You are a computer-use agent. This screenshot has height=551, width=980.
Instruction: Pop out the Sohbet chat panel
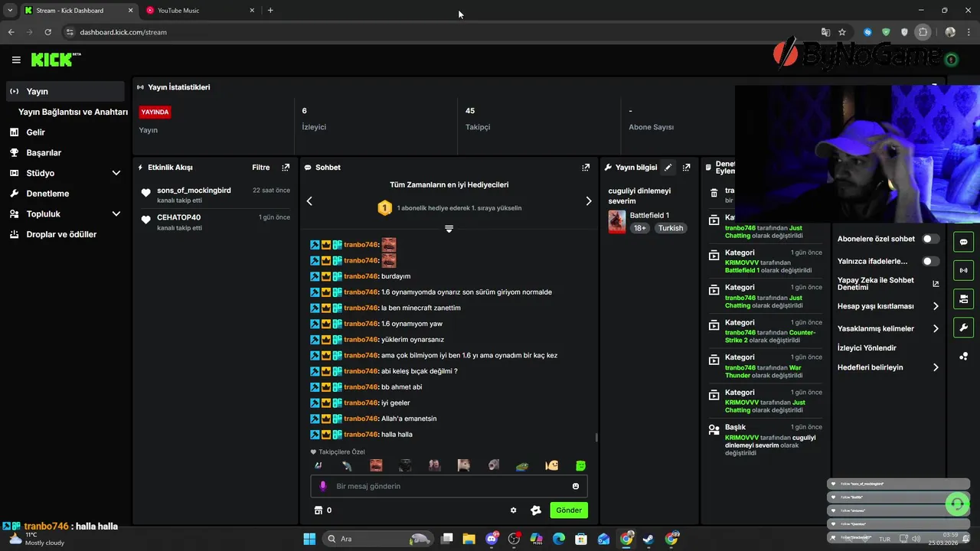pos(586,167)
